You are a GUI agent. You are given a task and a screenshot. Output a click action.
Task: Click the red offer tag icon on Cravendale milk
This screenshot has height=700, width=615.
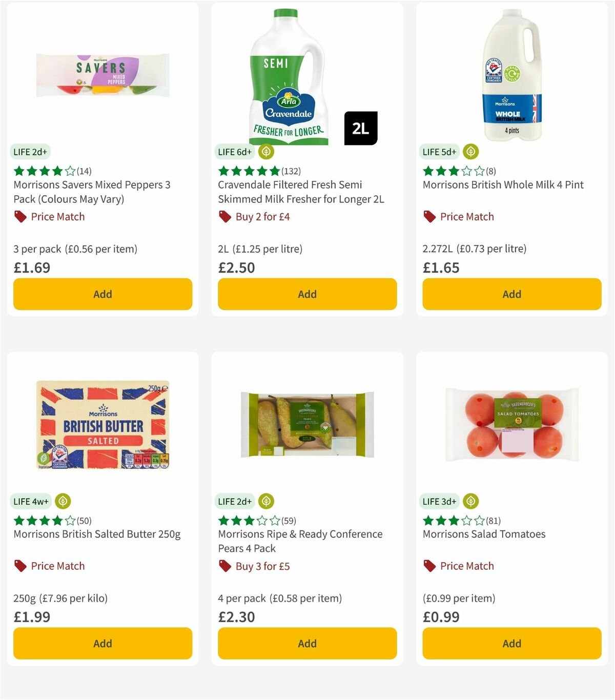coord(224,216)
